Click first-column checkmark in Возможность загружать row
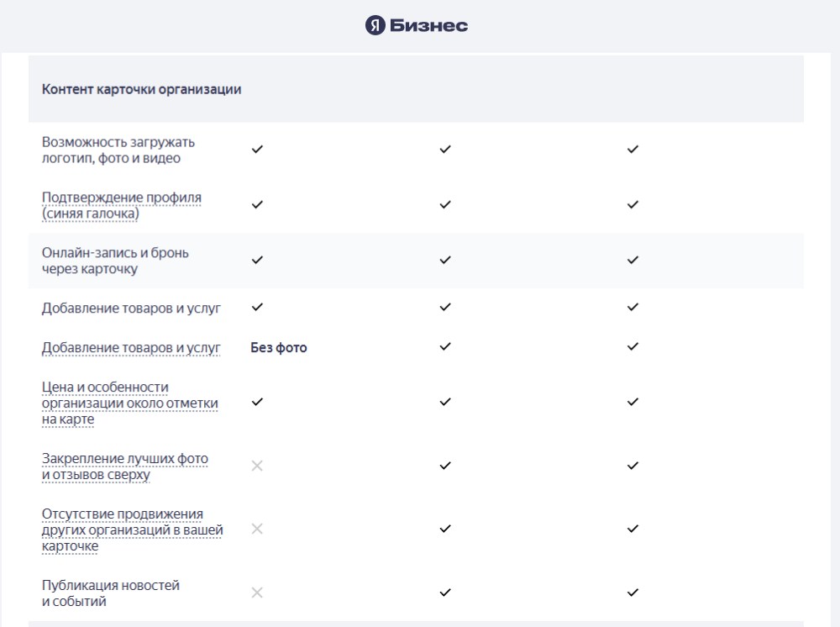The image size is (840, 627). coord(257,149)
